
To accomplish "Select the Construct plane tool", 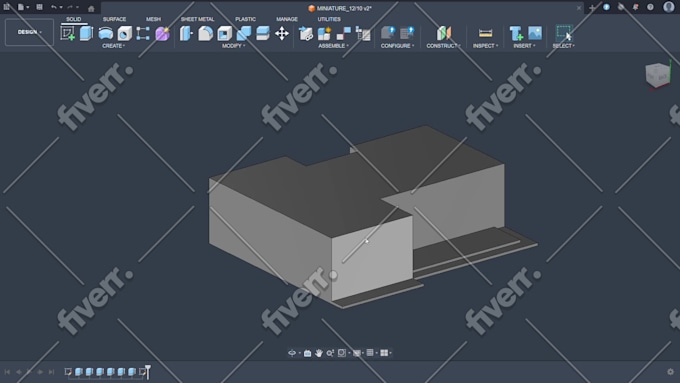I will 444,33.
